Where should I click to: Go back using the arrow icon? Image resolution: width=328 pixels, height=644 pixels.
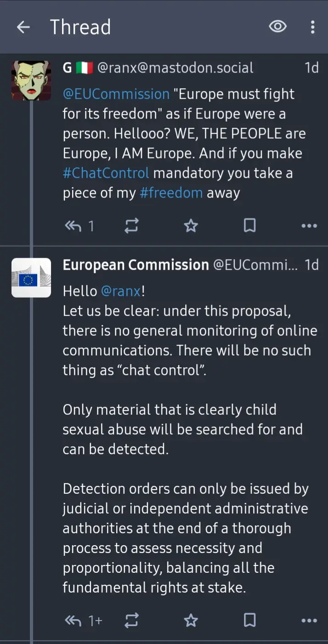(23, 27)
